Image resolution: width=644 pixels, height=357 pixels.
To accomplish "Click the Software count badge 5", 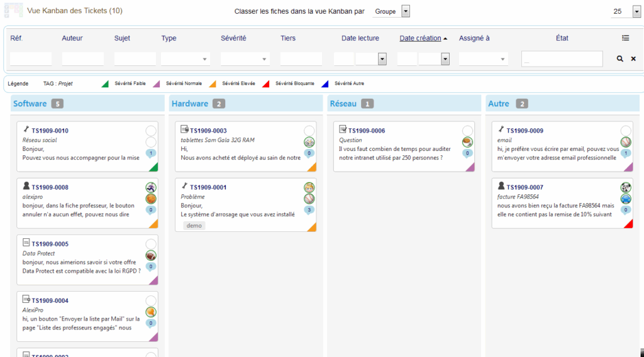I will (x=57, y=104).
